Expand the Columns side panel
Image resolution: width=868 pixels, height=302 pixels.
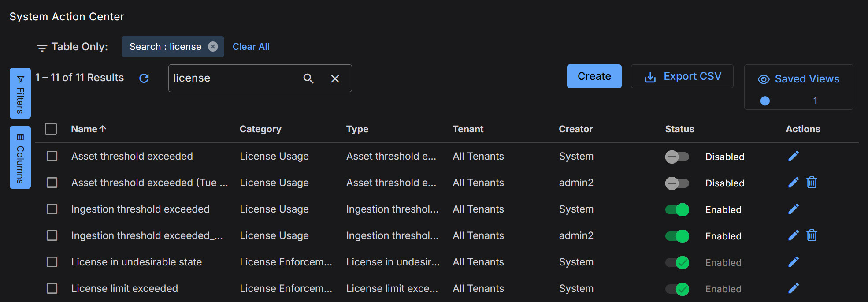(x=20, y=157)
